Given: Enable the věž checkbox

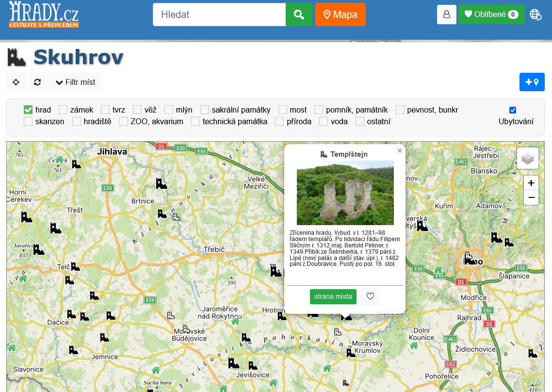Looking at the screenshot, I should tap(137, 110).
